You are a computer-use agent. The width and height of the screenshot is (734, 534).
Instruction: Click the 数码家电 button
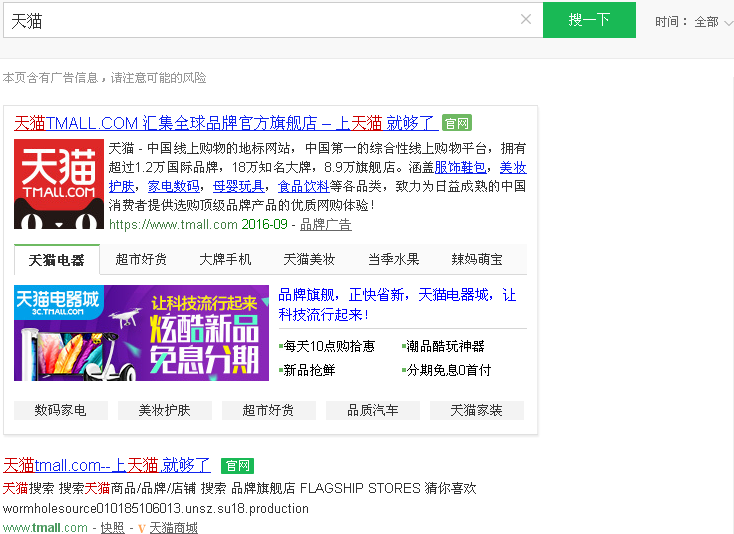click(61, 410)
